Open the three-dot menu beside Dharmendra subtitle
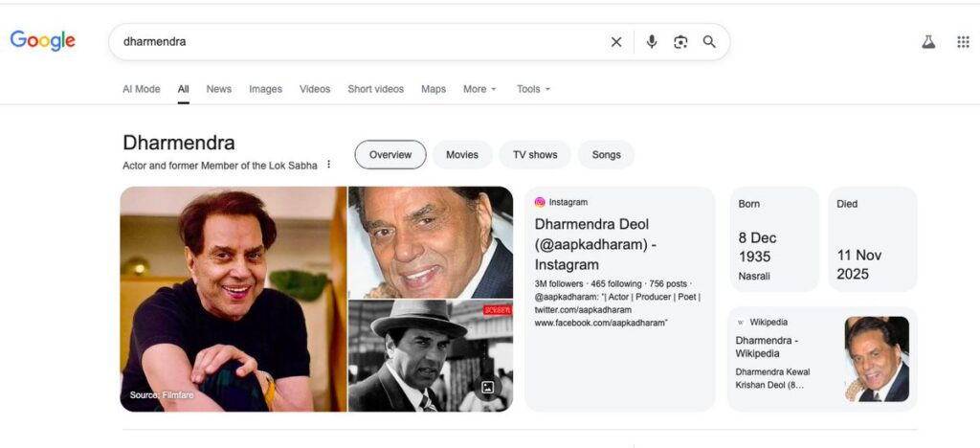Viewport: 980px width, 448px height. click(x=329, y=165)
